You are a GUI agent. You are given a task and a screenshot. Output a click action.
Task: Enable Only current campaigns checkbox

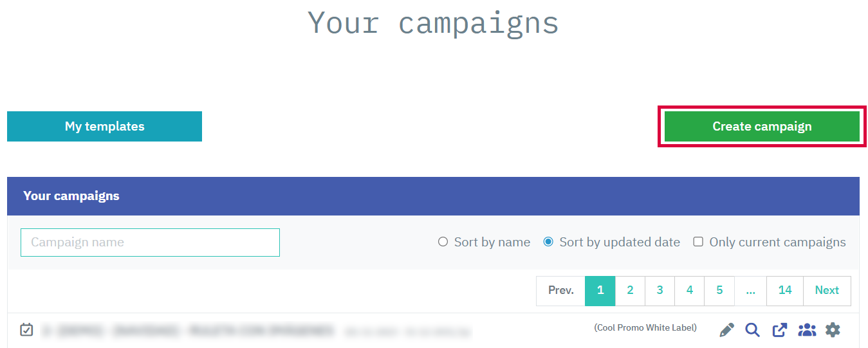tap(698, 242)
